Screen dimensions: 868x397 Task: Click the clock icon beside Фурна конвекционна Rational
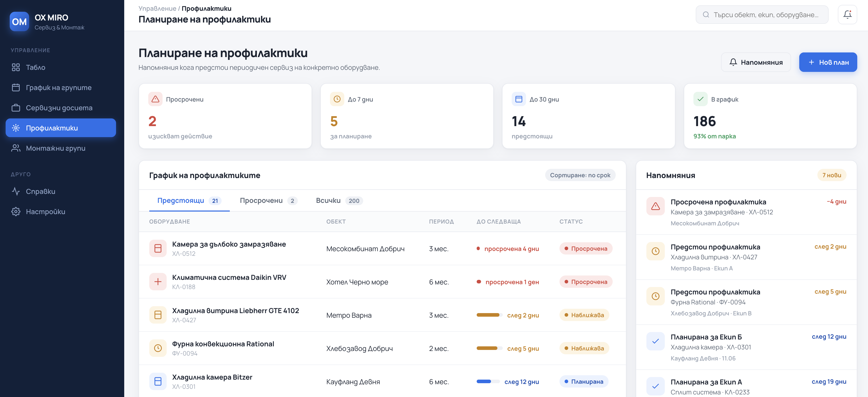tap(158, 348)
